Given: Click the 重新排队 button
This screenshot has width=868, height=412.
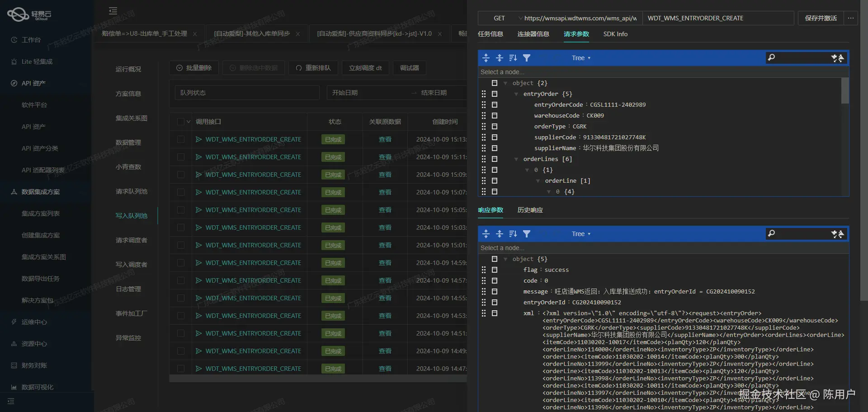Looking at the screenshot, I should pyautogui.click(x=313, y=68).
